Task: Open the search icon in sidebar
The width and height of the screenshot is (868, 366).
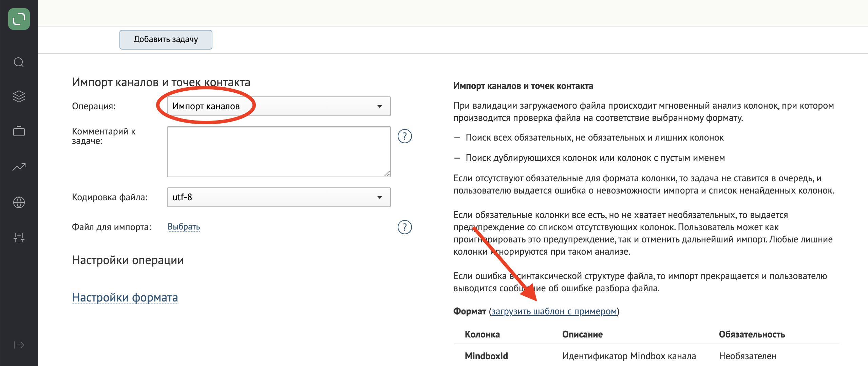Action: pos(19,62)
